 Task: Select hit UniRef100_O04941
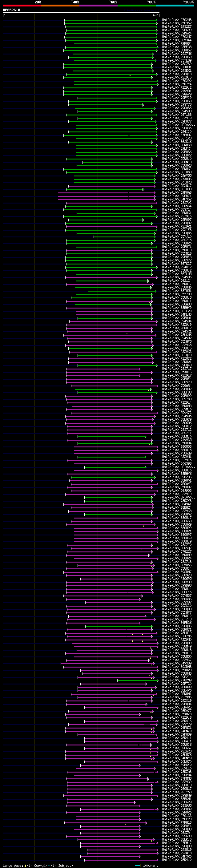[177, 504]
